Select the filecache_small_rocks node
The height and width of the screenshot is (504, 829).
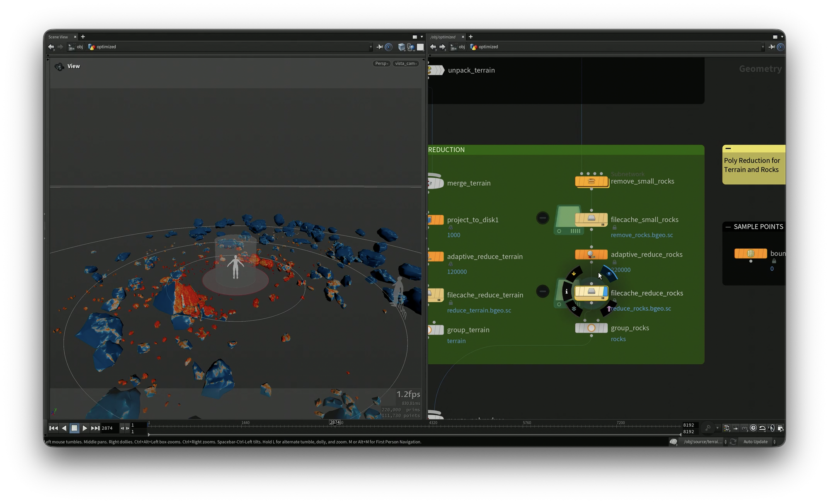591,219
